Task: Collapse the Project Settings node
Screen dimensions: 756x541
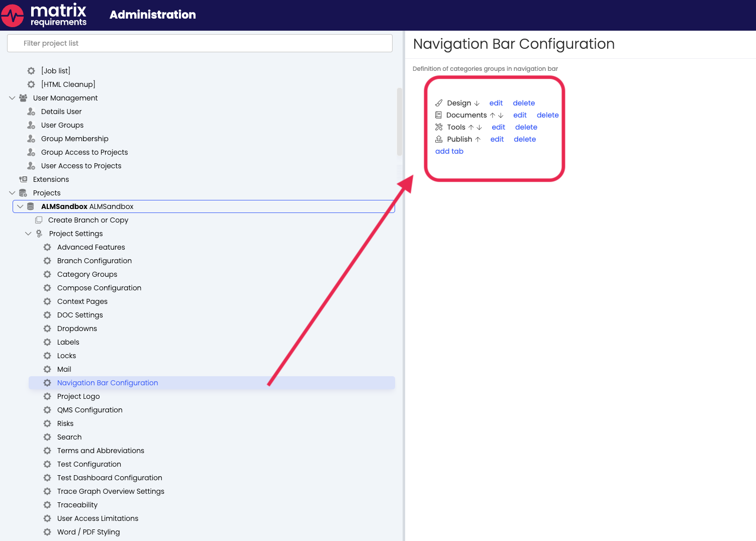Action: pyautogui.click(x=28, y=234)
